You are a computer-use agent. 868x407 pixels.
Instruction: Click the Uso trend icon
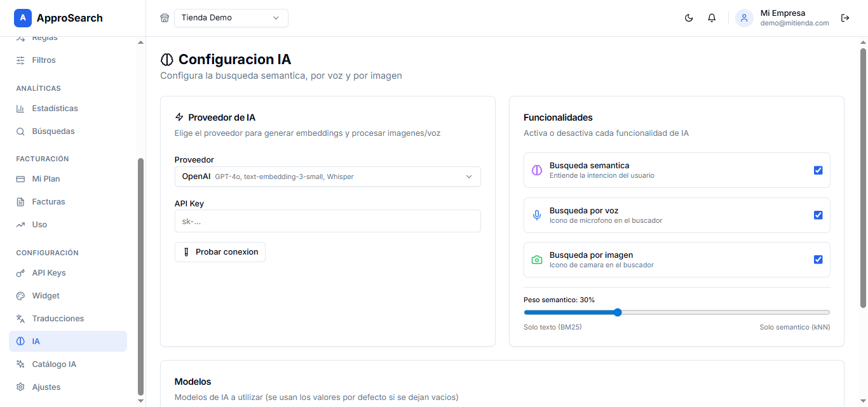[20, 225]
